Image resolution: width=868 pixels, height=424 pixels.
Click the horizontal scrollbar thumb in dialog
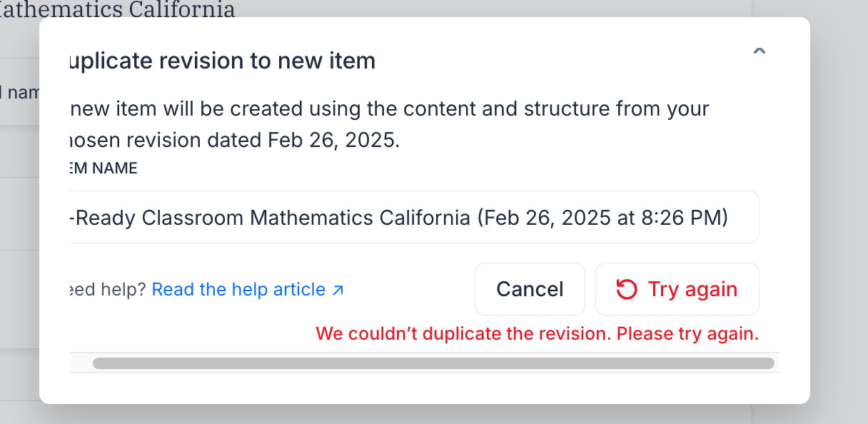pos(433,363)
